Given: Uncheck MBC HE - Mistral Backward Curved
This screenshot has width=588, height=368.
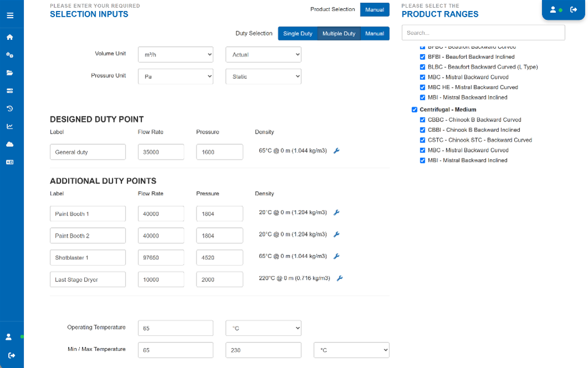Looking at the screenshot, I should [x=422, y=88].
